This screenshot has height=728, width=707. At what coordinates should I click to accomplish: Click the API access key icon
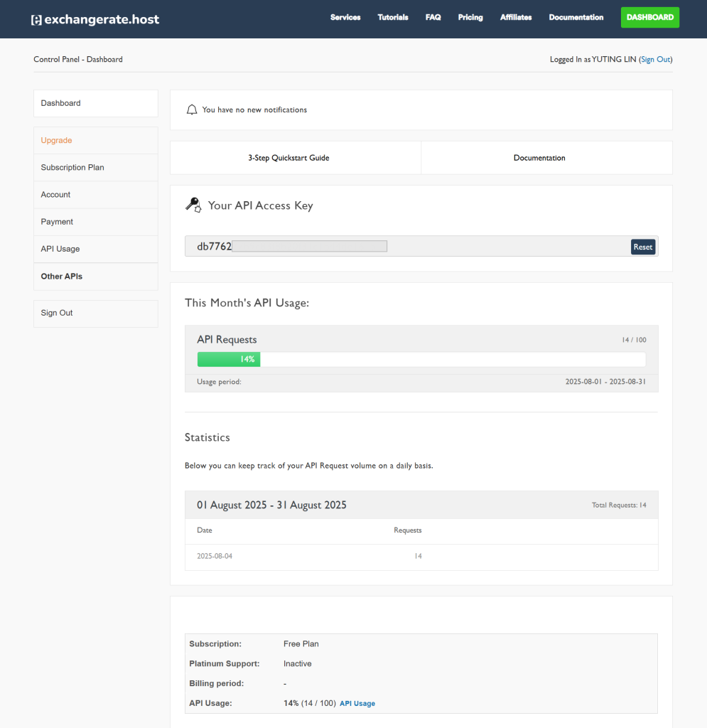click(193, 205)
